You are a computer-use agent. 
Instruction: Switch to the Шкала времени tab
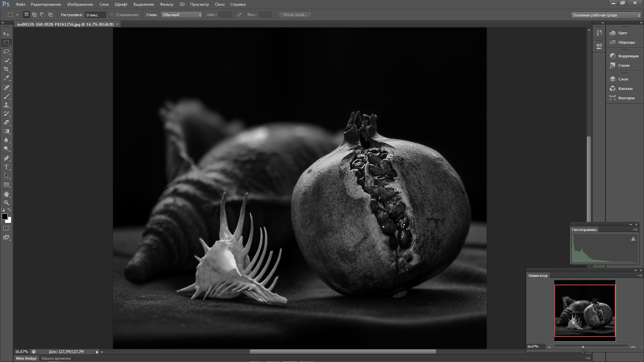point(56,358)
